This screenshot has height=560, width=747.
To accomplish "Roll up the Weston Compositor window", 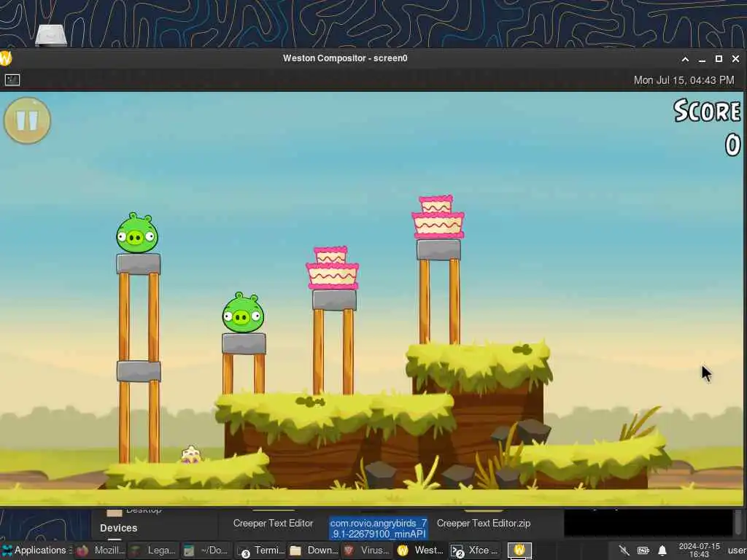I will 685,59.
